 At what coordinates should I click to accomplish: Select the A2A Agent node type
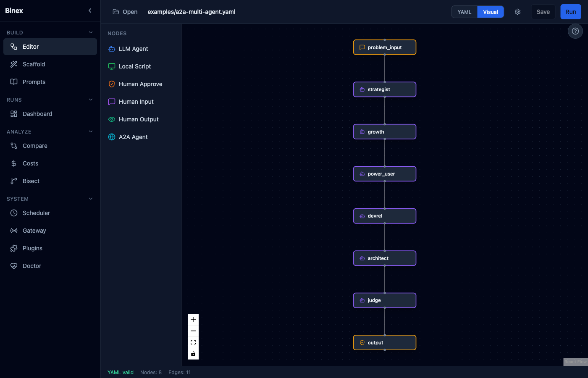(133, 137)
